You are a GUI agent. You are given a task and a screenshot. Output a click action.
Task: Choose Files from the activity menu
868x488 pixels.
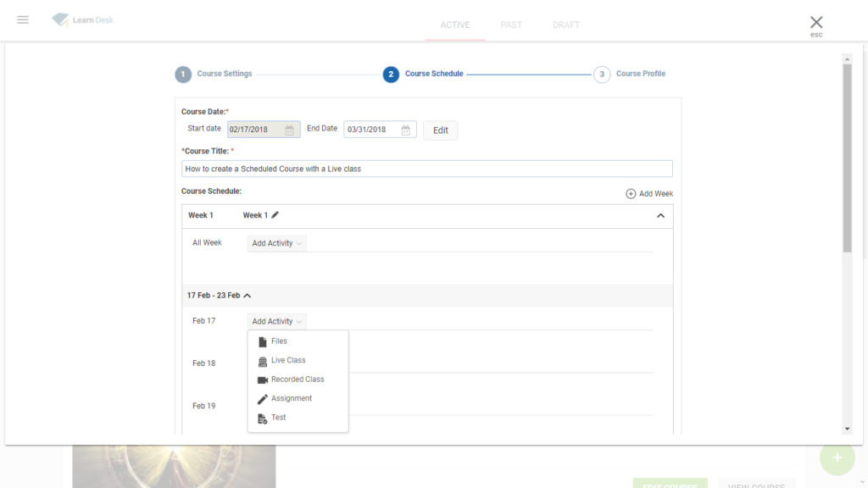tap(279, 341)
